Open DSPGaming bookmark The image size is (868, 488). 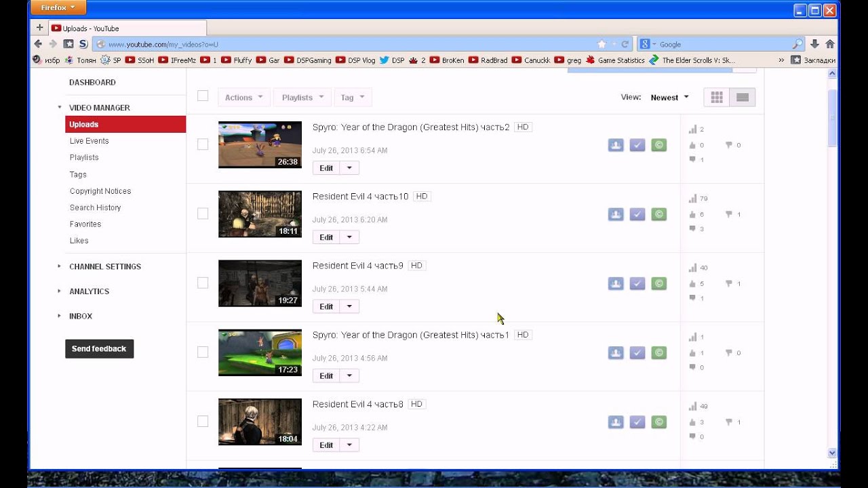coord(308,60)
